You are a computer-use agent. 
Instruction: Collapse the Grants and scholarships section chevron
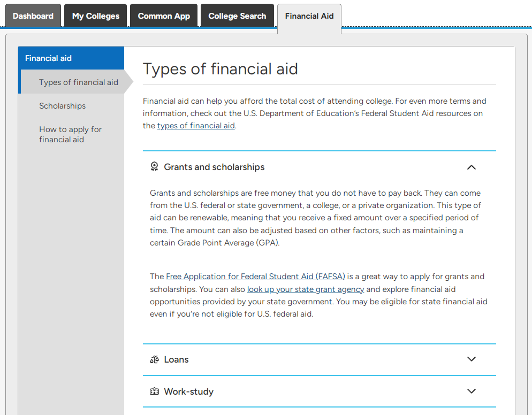(472, 167)
